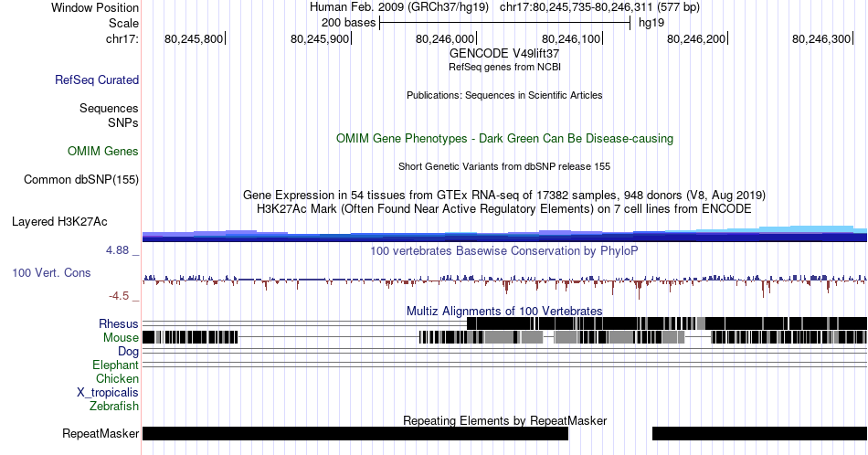Click the 80,246,200 ruler position
This screenshot has height=455, width=868.
(x=697, y=38)
